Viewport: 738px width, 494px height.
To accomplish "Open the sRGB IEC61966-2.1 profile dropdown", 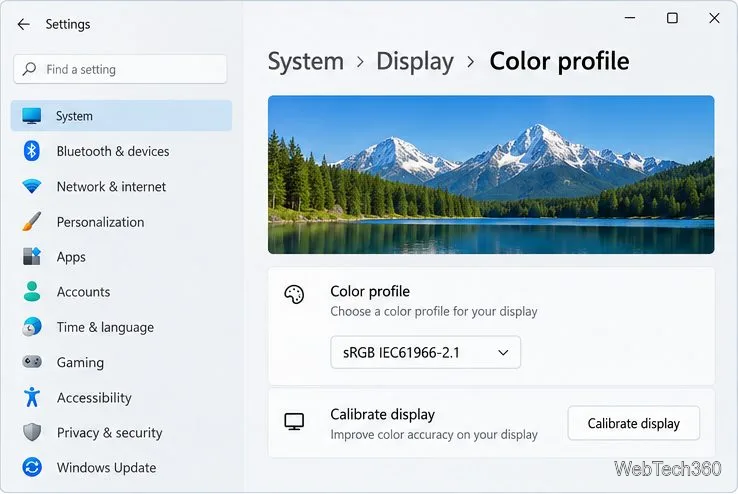I will pyautogui.click(x=425, y=352).
